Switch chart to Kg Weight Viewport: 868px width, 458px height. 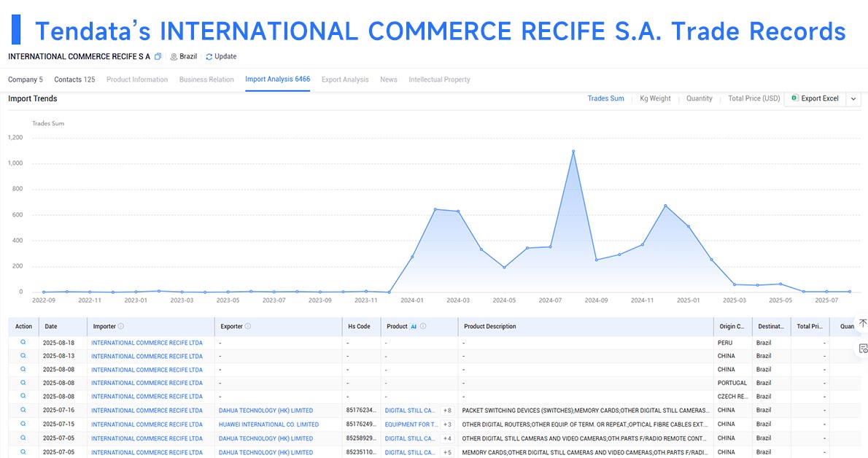tap(655, 98)
